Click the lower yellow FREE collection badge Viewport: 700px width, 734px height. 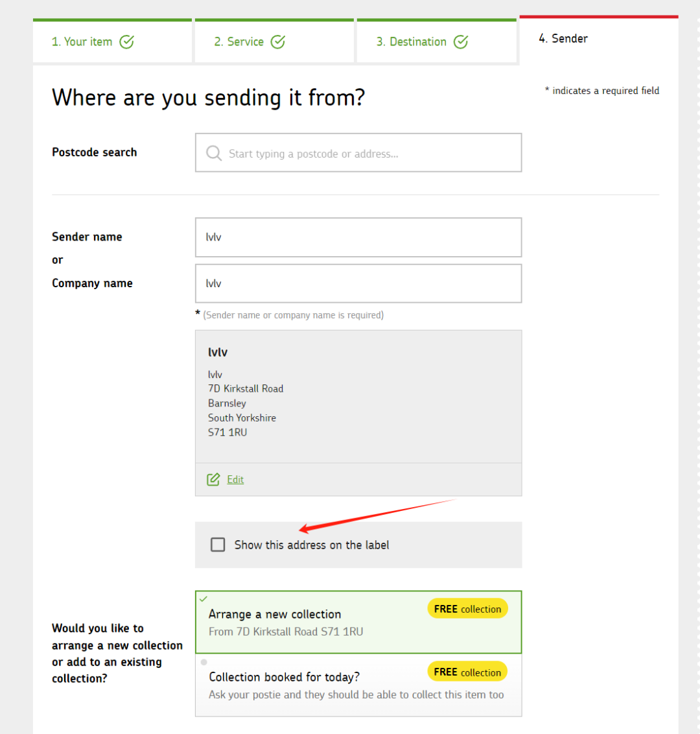point(467,672)
